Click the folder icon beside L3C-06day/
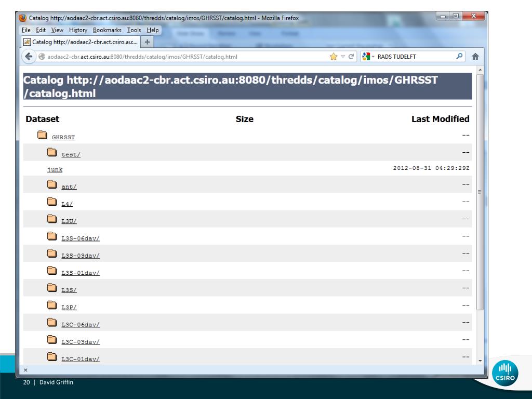This screenshot has height=399, width=532. coord(52,322)
